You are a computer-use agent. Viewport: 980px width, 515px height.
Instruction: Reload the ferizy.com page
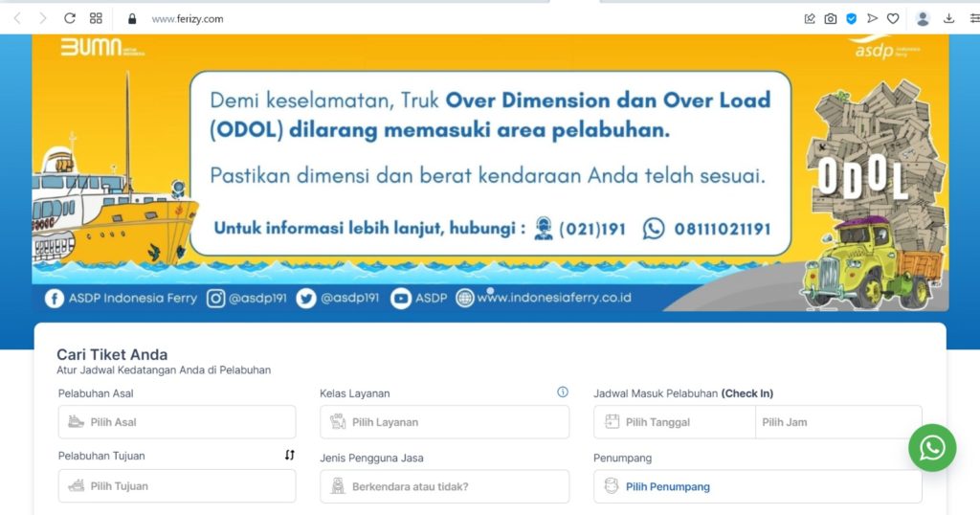point(69,18)
